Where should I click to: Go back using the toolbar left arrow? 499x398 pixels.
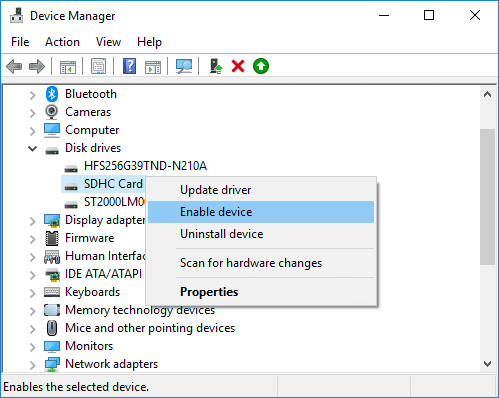14,66
